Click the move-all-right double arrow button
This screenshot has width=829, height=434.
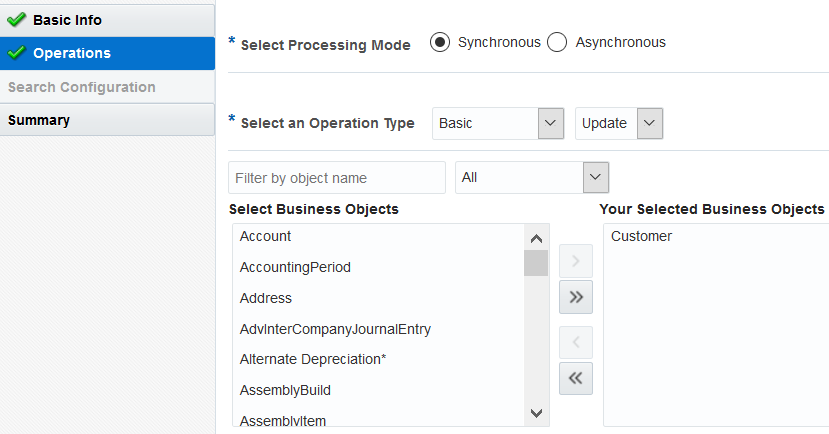(x=576, y=297)
